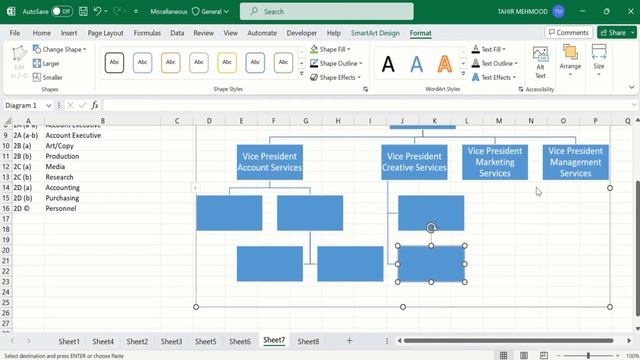Open the SmartArt text pane arrow tab
Viewport: 640px width, 360px height.
(195, 188)
